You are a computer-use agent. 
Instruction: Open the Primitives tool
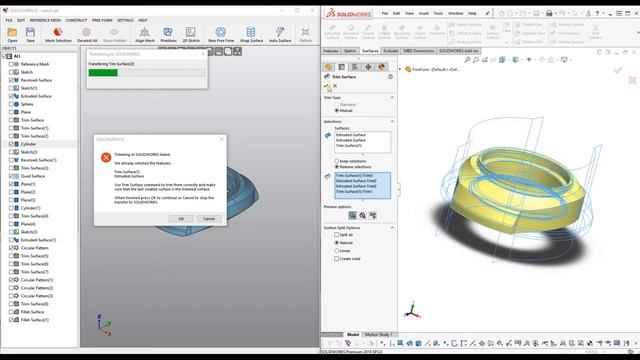tap(168, 34)
